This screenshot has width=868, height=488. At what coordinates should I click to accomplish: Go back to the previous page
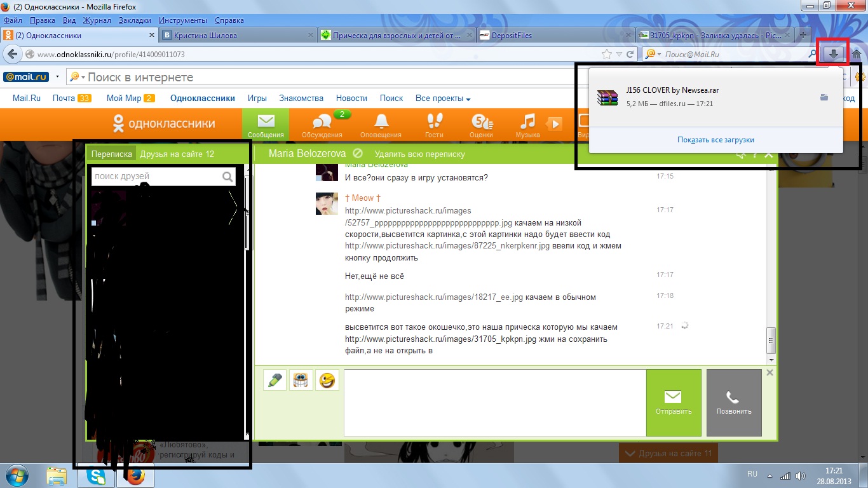click(13, 55)
